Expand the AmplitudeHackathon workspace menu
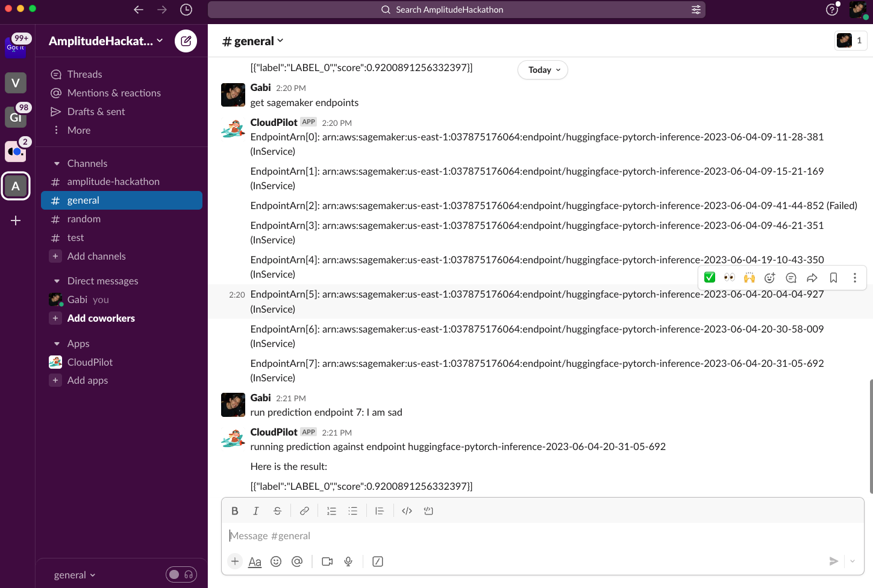873x588 pixels. click(x=106, y=41)
